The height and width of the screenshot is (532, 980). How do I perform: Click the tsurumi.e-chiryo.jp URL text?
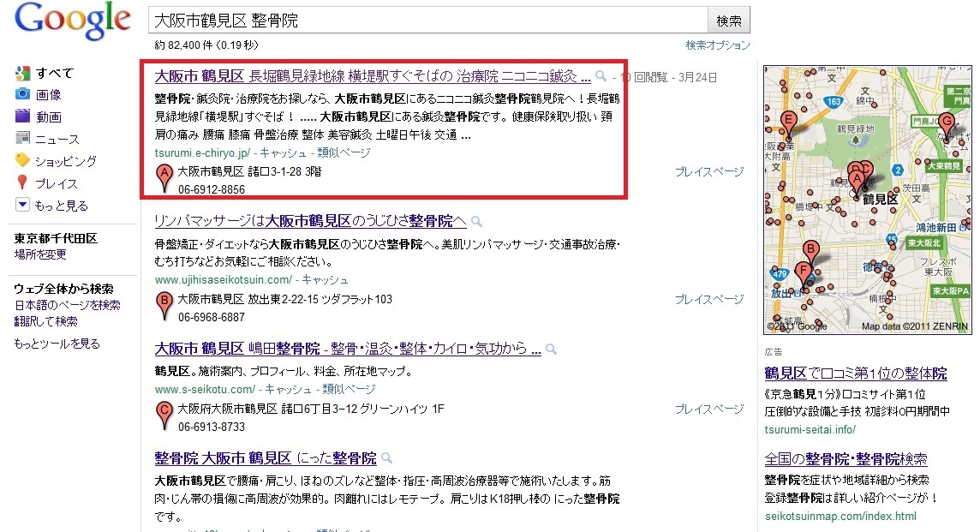coord(202,152)
